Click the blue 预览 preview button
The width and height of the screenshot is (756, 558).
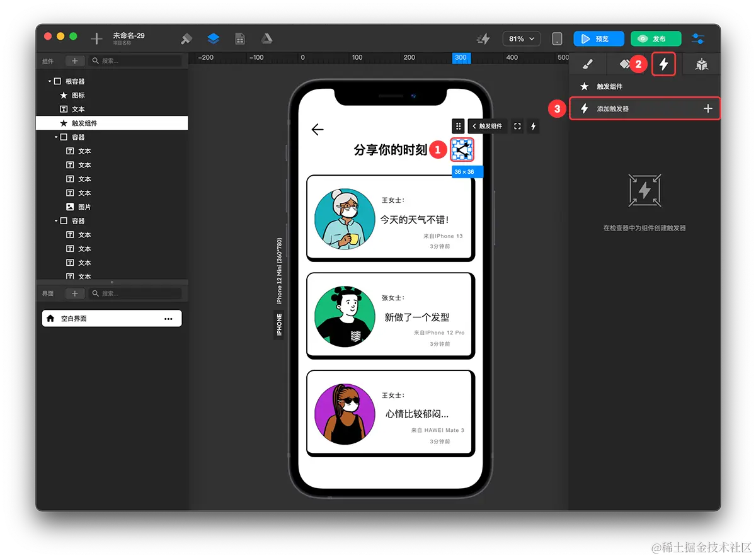tap(598, 39)
